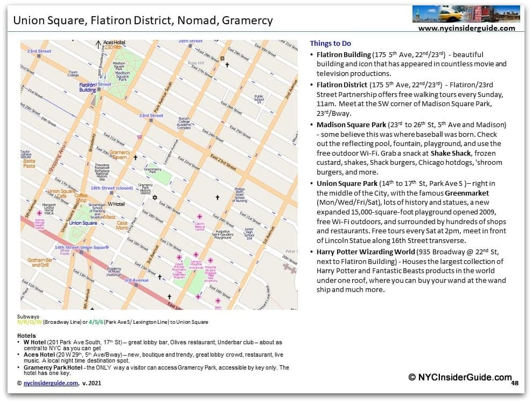Click the hospital icon above Hospital for Joint Diseases
532x403 pixels.
tap(211, 260)
